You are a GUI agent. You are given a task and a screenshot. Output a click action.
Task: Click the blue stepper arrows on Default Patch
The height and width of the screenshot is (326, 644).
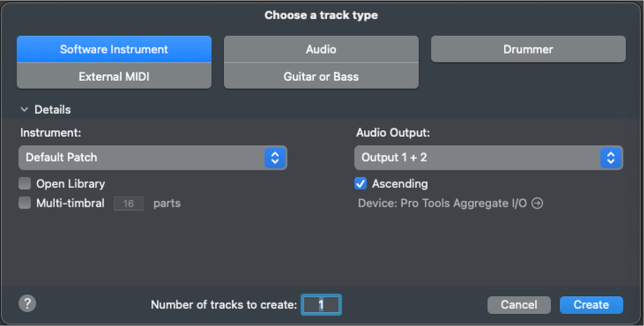pos(275,158)
